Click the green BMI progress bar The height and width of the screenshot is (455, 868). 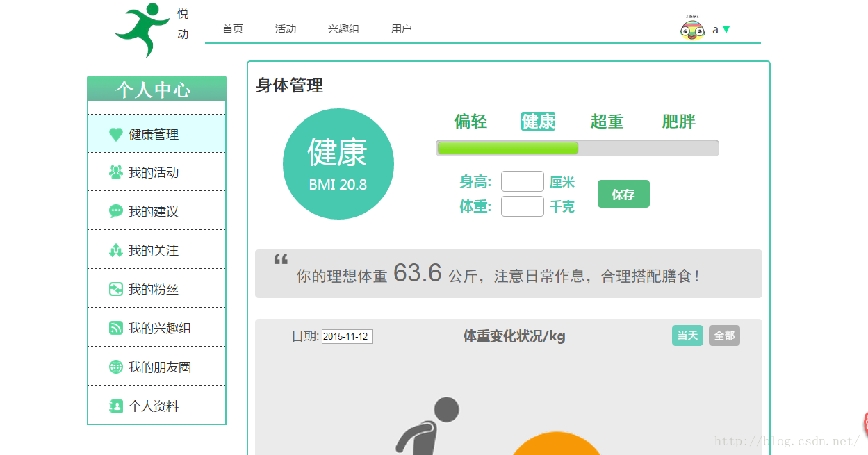(578, 148)
